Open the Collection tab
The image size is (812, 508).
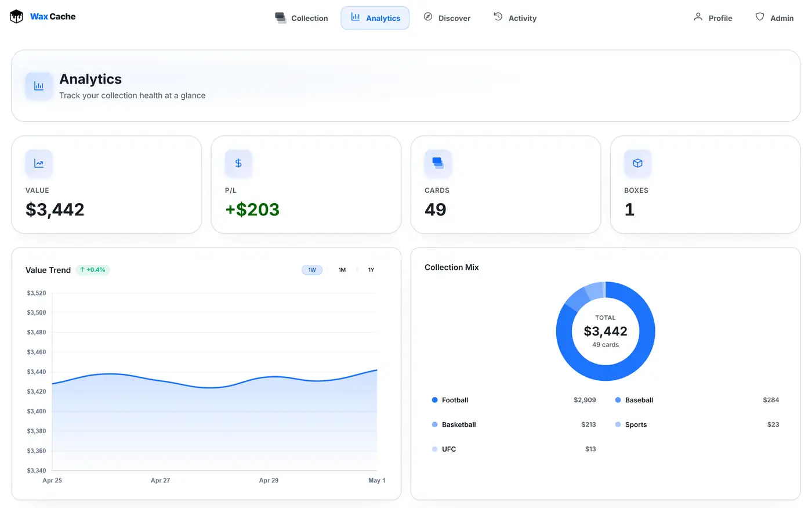[302, 18]
